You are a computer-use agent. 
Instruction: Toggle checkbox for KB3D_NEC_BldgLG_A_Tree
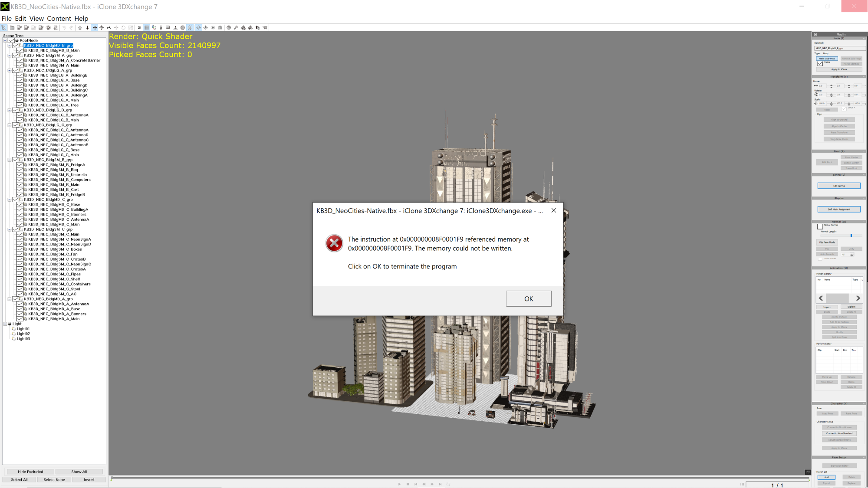20,105
